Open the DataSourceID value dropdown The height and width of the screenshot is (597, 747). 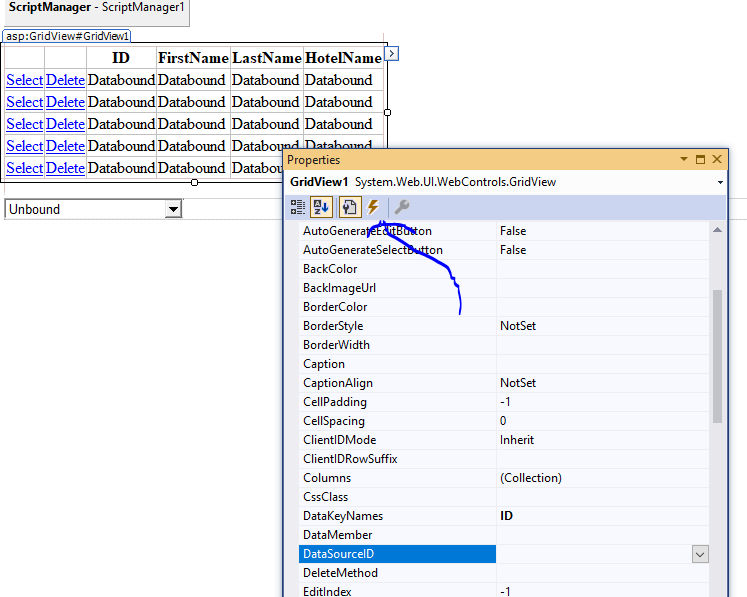[x=700, y=554]
